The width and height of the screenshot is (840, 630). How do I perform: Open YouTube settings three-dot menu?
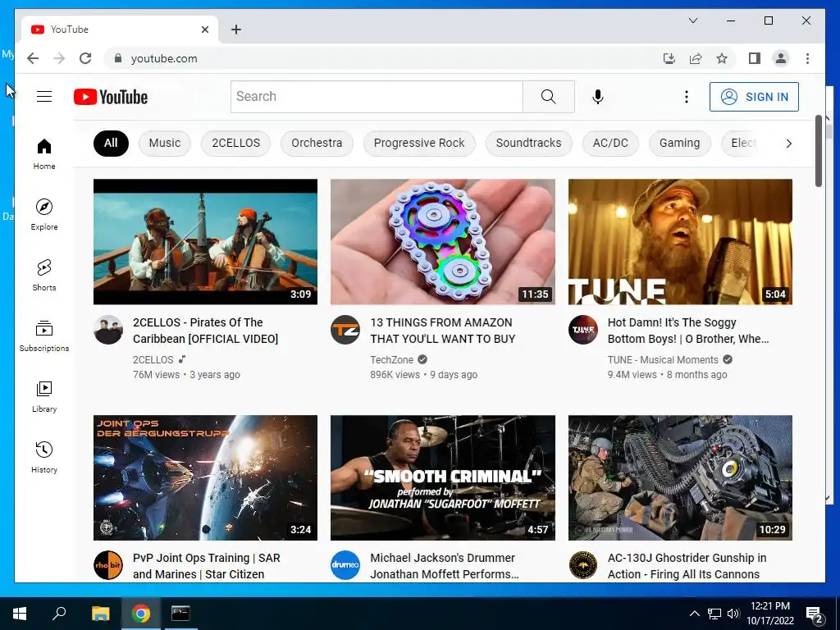tap(687, 97)
